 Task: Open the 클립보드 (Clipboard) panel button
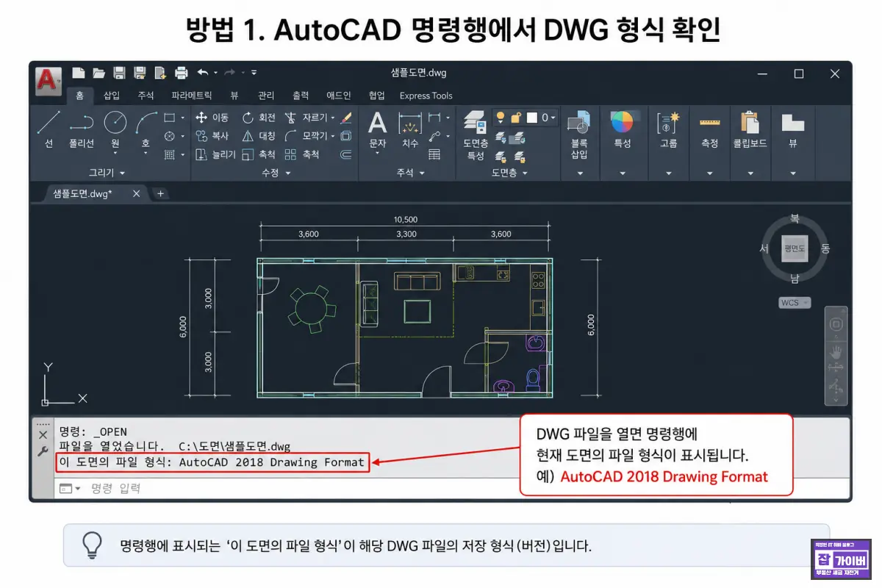750,130
